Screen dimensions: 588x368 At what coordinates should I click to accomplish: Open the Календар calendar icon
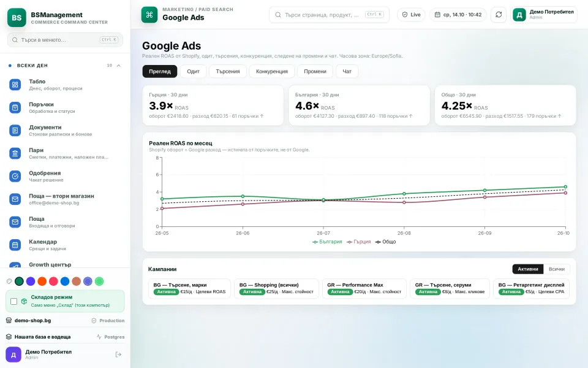(15, 245)
